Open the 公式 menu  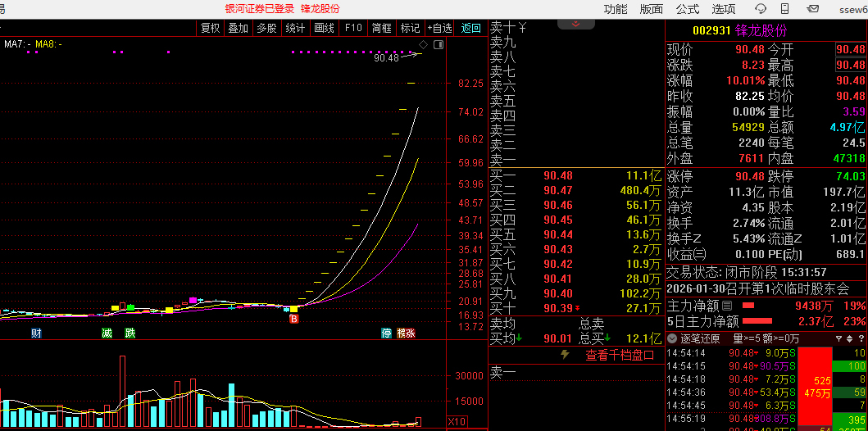(688, 9)
